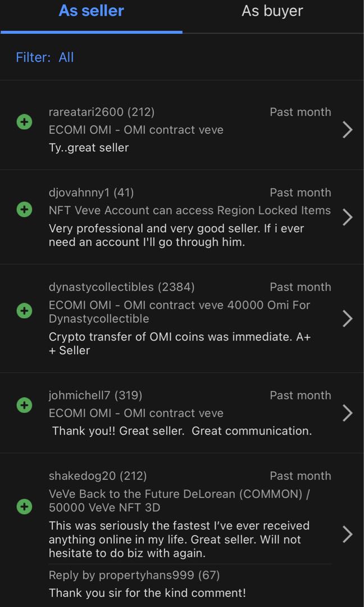Expand johmichell7's feedback using the right arrow
Viewport: 364px width, 607px height.
pyautogui.click(x=348, y=413)
